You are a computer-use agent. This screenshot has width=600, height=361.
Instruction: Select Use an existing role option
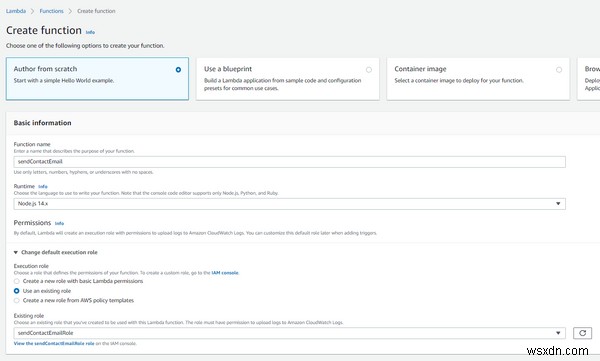click(x=16, y=291)
